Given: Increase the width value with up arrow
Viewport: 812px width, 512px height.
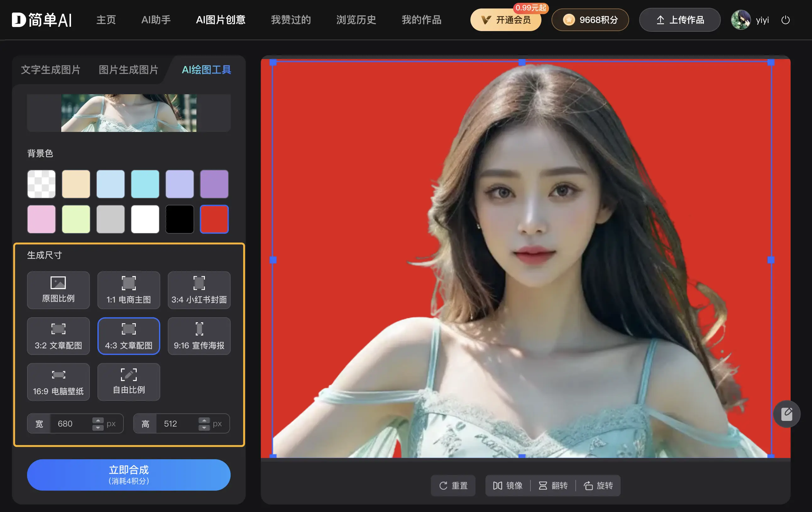Looking at the screenshot, I should coord(98,420).
